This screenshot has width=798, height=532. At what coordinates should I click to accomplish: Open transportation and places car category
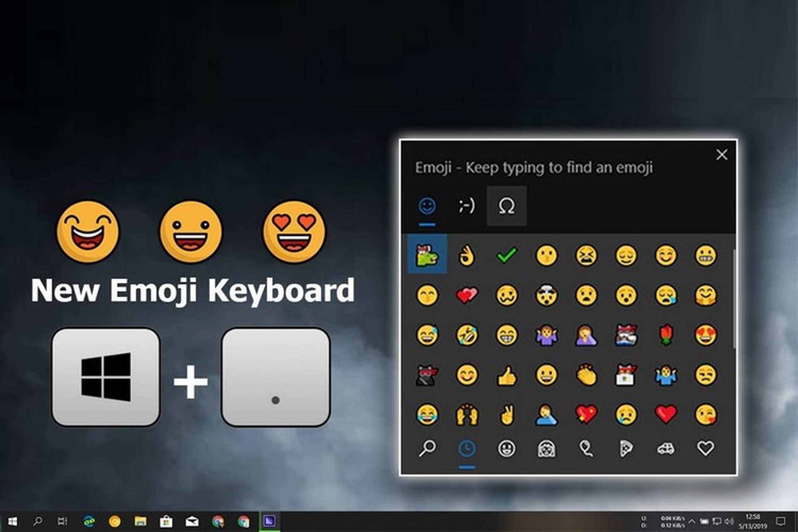pos(666,448)
